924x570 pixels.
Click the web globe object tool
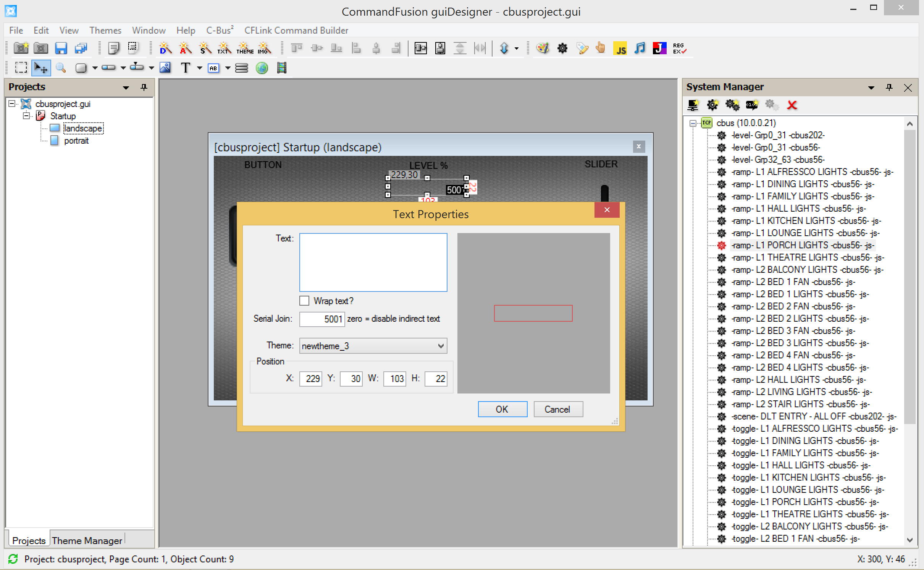tap(262, 68)
